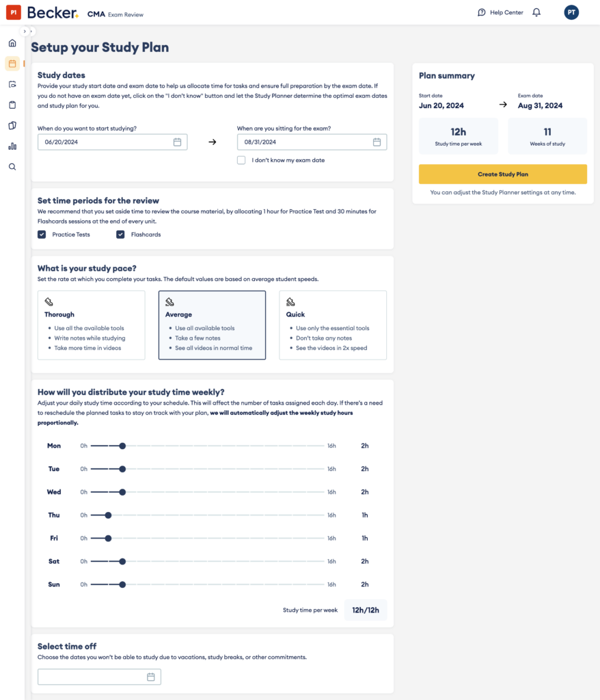This screenshot has height=700, width=600.
Task: Click the Thursday study hours slider handle
Action: 108,515
